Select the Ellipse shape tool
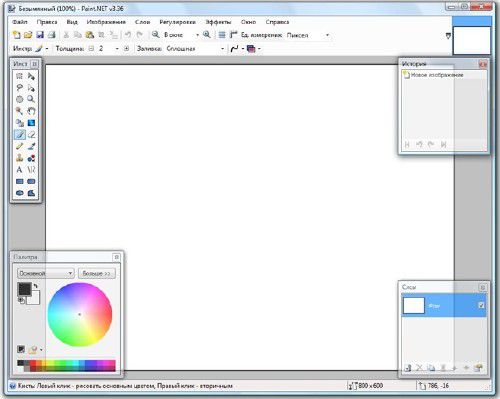 coord(20,193)
